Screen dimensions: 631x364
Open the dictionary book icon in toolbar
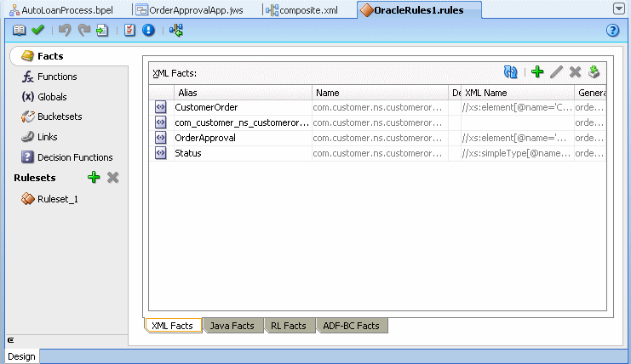19,30
